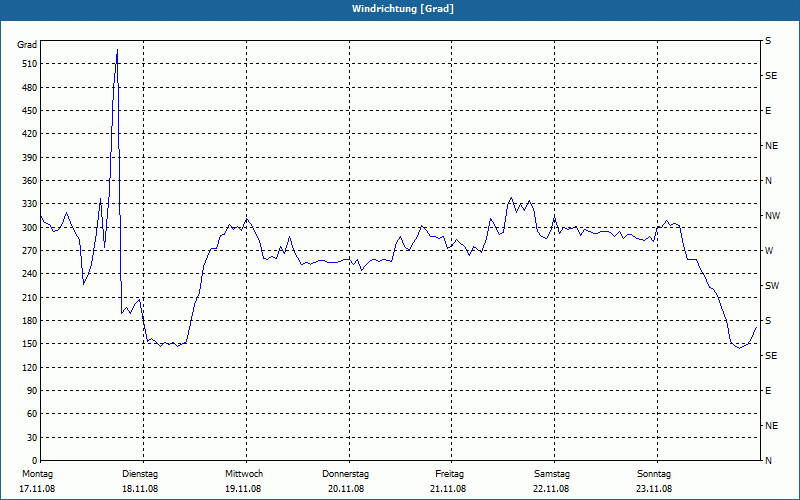Screen dimensions: 800x500
Task: Click the 22.11.08 date label
Action: [x=552, y=489]
